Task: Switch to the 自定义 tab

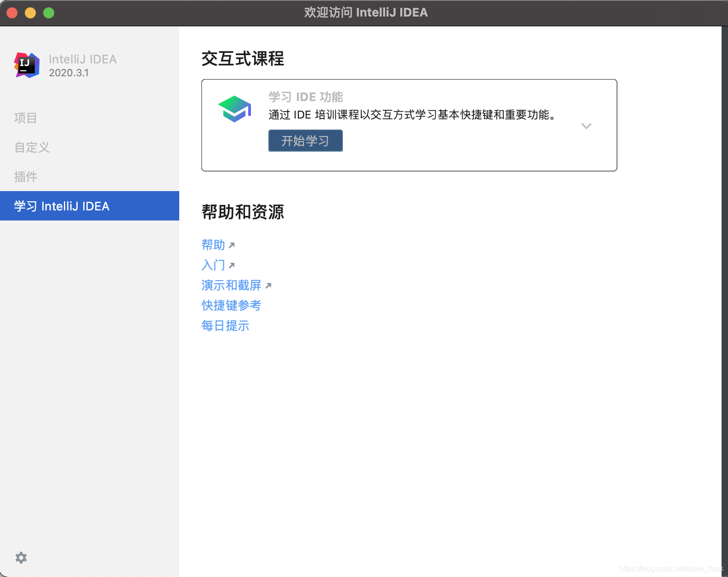Action: [90, 147]
